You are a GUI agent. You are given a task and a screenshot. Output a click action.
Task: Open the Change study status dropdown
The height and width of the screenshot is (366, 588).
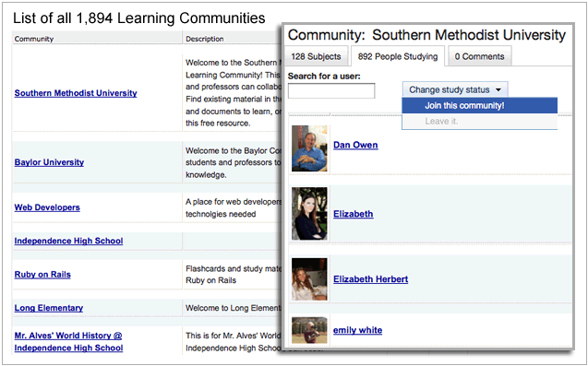(x=455, y=89)
